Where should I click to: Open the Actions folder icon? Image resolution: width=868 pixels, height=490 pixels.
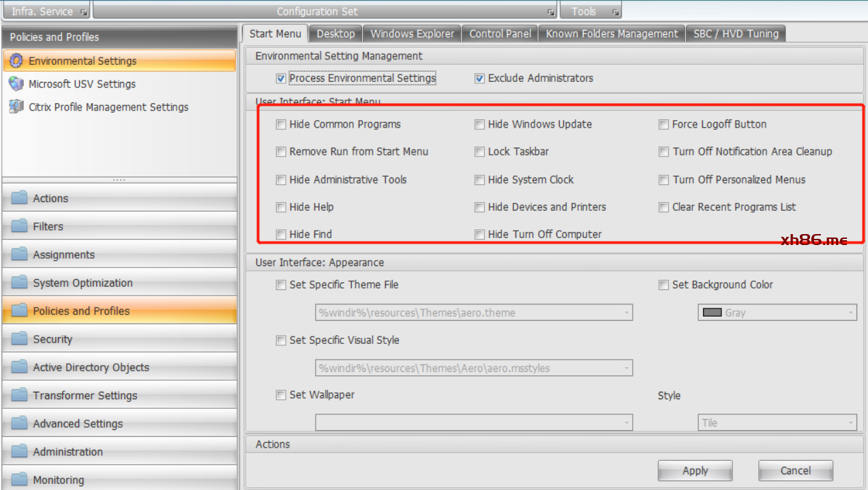point(20,199)
